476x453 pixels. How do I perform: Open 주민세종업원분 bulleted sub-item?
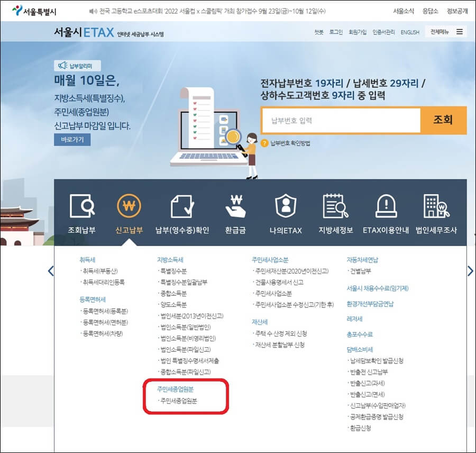click(179, 401)
